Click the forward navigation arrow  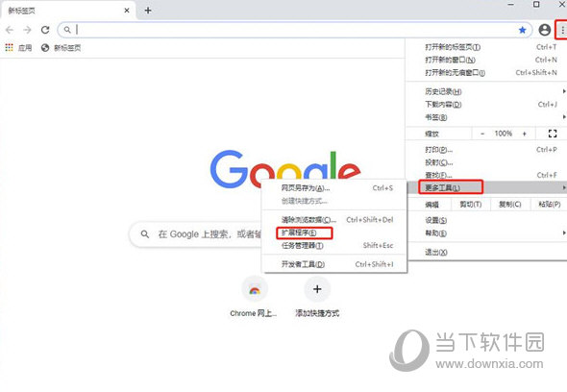[x=27, y=30]
